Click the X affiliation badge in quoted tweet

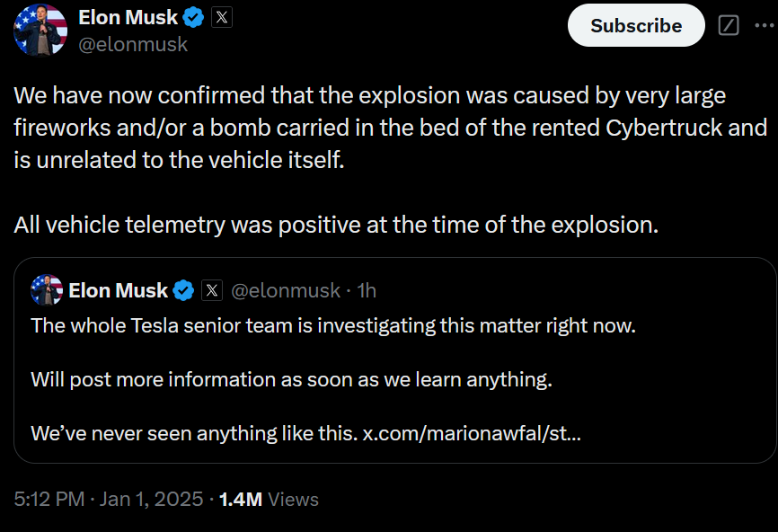point(212,290)
